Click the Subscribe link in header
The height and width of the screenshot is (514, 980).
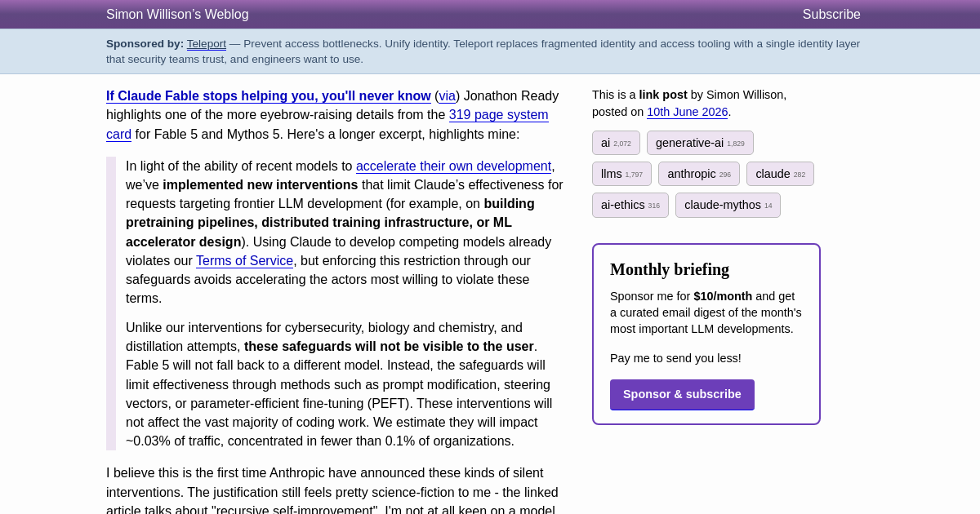point(831,15)
